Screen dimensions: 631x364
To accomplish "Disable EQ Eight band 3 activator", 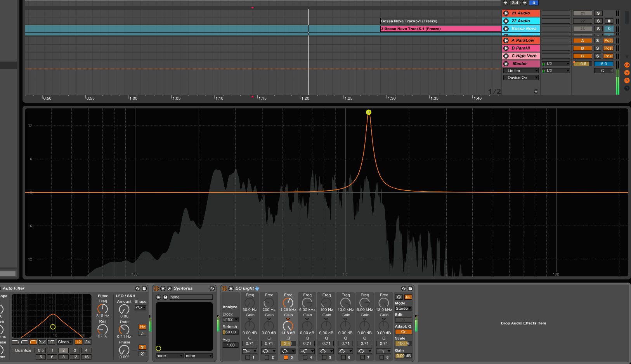I will [x=286, y=357].
